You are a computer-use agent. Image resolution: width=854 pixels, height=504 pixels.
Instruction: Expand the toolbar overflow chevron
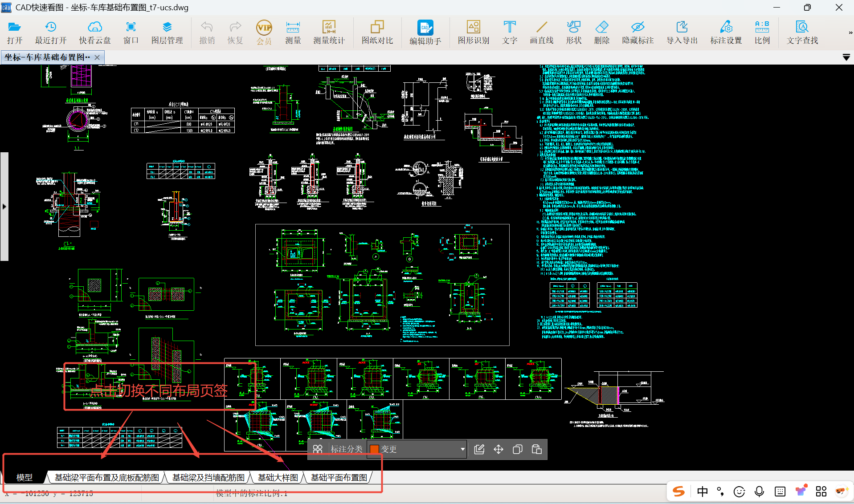coord(850,33)
